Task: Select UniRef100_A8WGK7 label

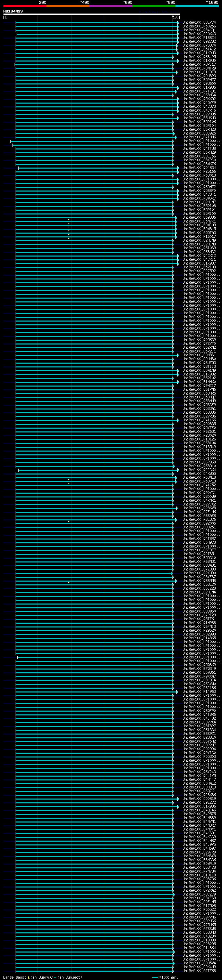Action: (199, 199)
